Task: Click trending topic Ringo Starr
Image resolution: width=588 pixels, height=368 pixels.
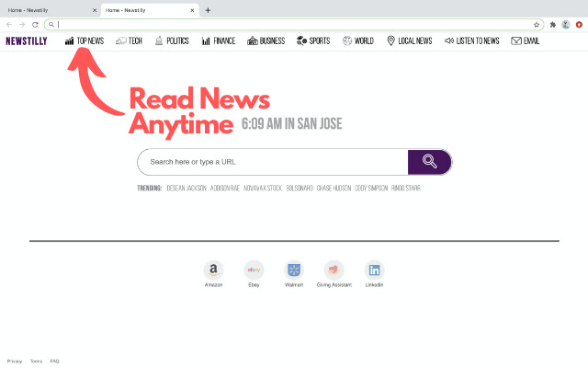Action: click(x=406, y=188)
